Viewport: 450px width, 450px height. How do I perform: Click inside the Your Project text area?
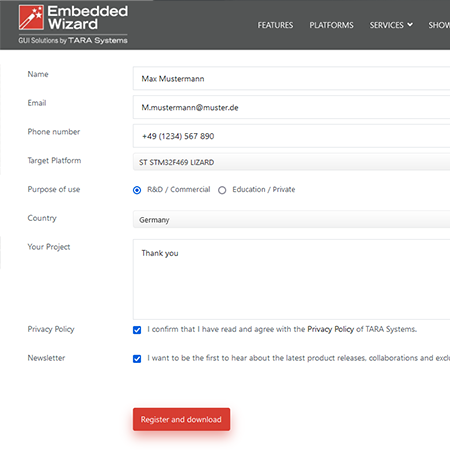(291, 279)
